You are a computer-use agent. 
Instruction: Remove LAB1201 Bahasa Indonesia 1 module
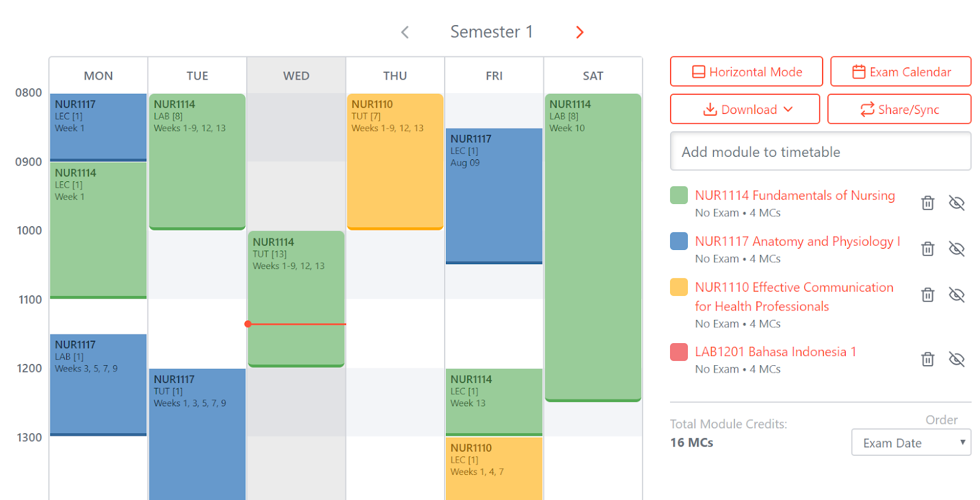click(x=927, y=360)
